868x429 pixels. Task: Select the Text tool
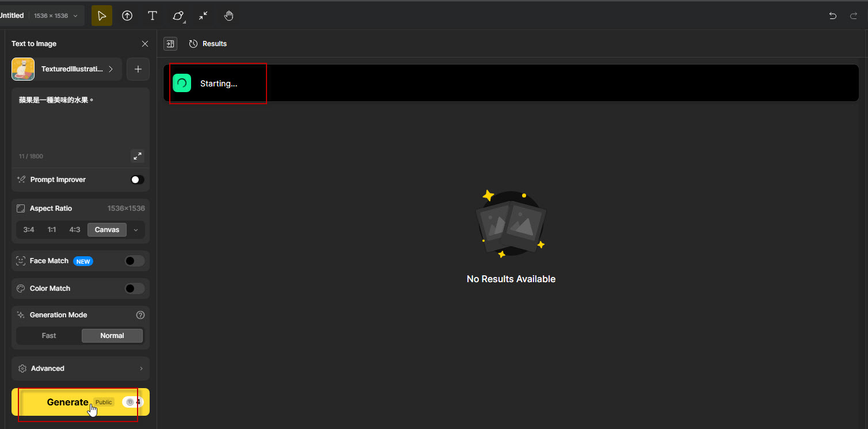(153, 16)
